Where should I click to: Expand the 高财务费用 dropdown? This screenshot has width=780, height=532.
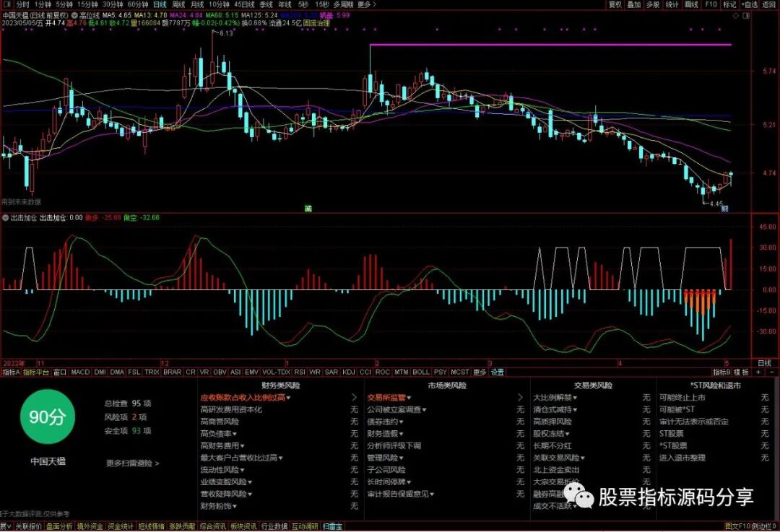pos(242,446)
